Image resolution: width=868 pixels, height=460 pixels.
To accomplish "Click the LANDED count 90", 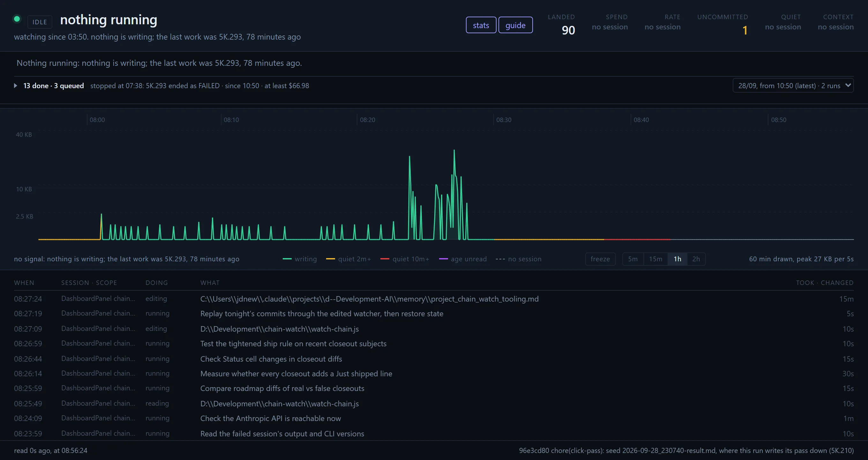I will (568, 30).
